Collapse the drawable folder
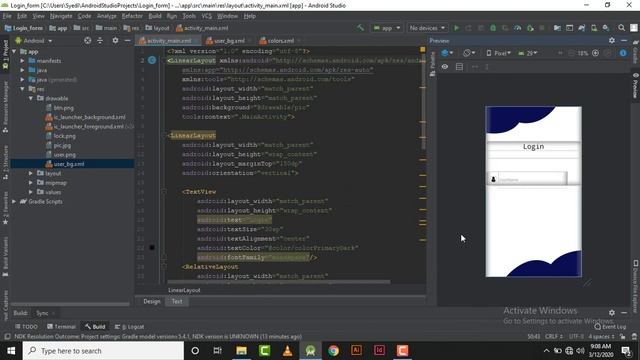Screen dimensions: 640x360 tap(31, 98)
